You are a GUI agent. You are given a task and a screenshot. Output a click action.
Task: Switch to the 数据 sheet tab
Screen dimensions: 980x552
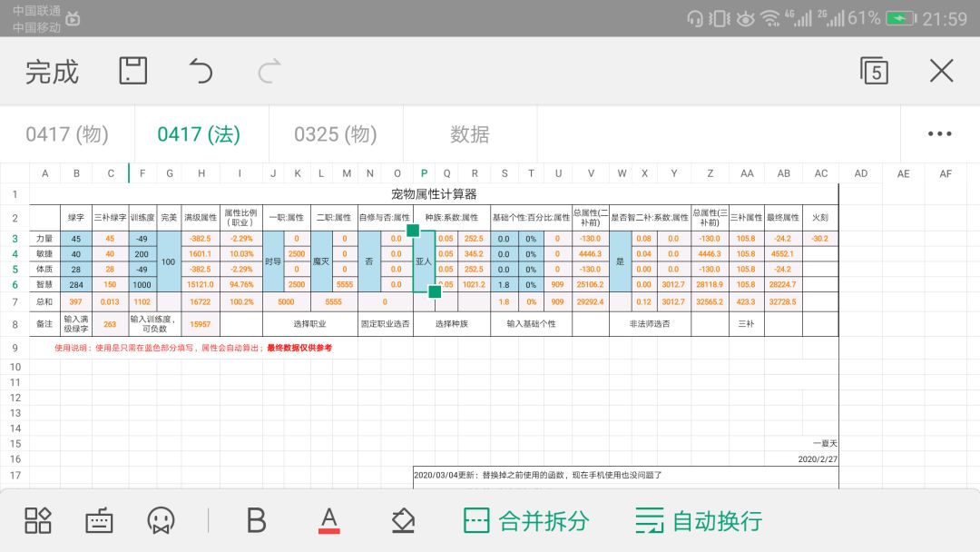pos(470,133)
